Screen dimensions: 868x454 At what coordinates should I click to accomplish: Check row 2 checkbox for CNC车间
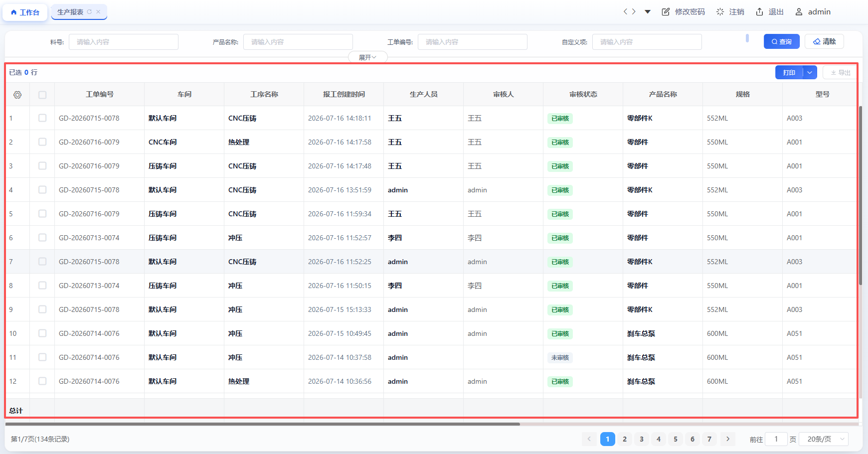(42, 142)
